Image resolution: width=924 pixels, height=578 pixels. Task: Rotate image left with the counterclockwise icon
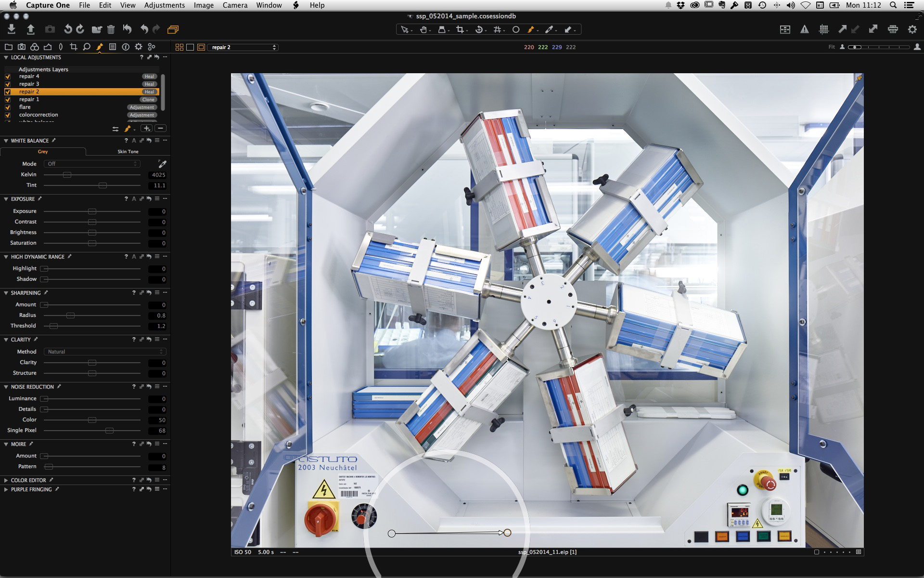[x=68, y=29]
